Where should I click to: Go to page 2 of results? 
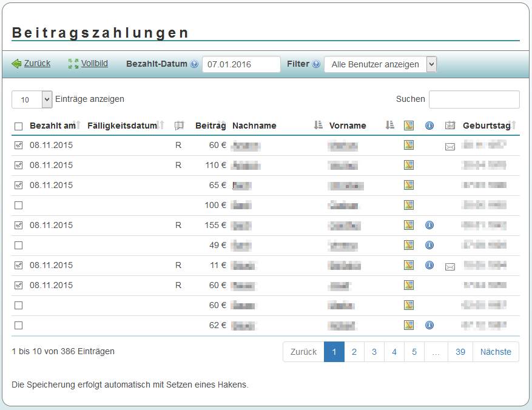pos(354,352)
